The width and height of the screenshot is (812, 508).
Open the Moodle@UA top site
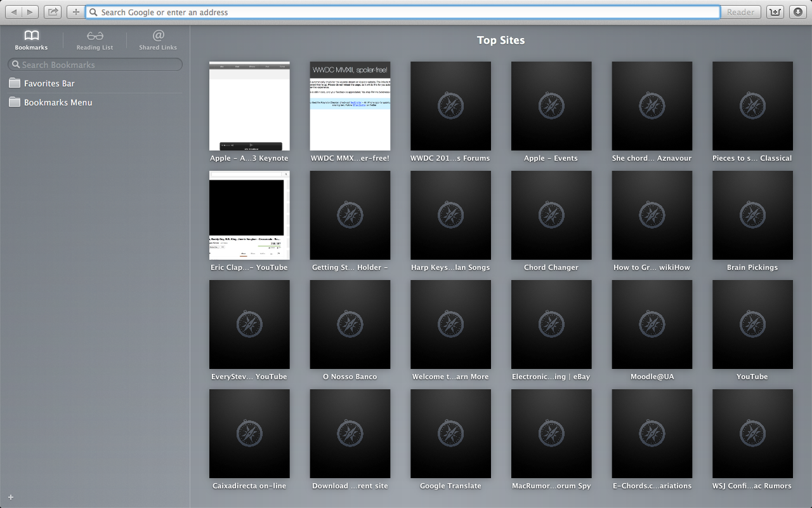point(652,324)
